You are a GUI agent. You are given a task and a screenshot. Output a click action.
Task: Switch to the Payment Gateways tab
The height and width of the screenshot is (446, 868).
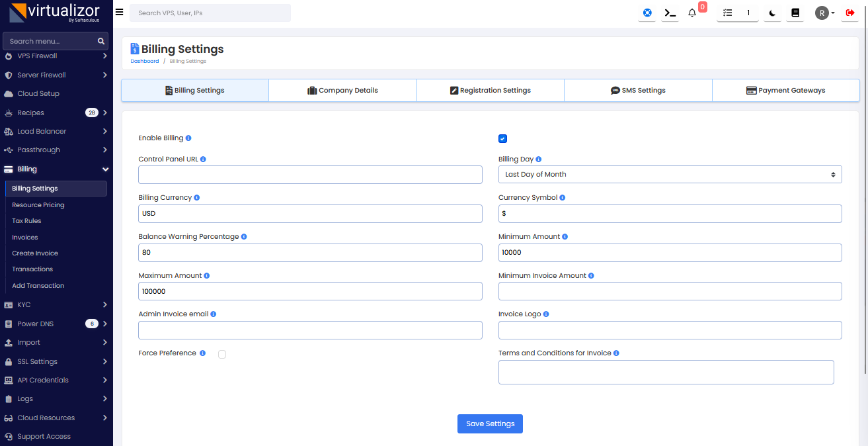click(x=785, y=91)
